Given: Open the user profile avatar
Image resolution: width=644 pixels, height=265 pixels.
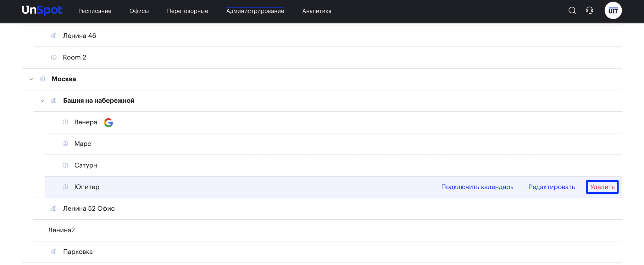Looking at the screenshot, I should (613, 11).
